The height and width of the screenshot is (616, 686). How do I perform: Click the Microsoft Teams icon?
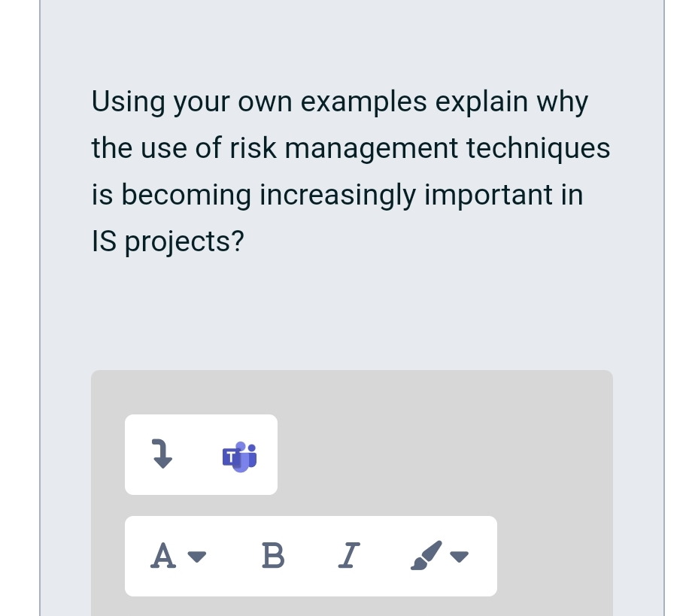239,455
